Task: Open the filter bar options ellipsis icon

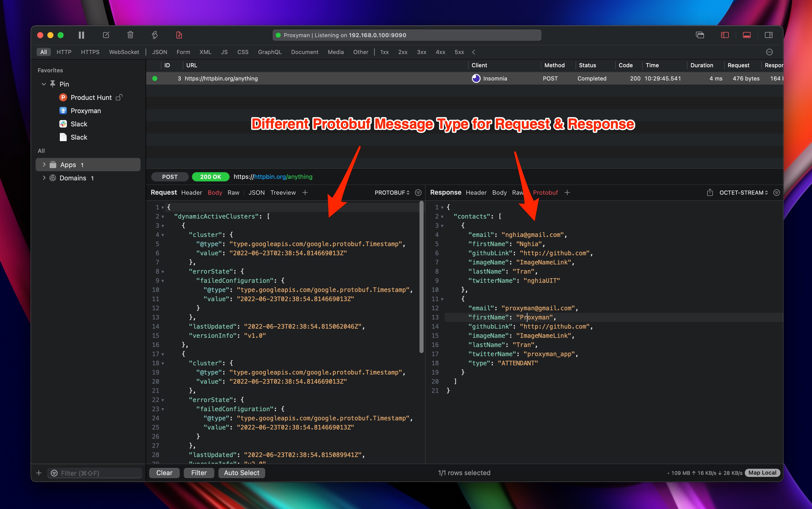Action: (769, 52)
